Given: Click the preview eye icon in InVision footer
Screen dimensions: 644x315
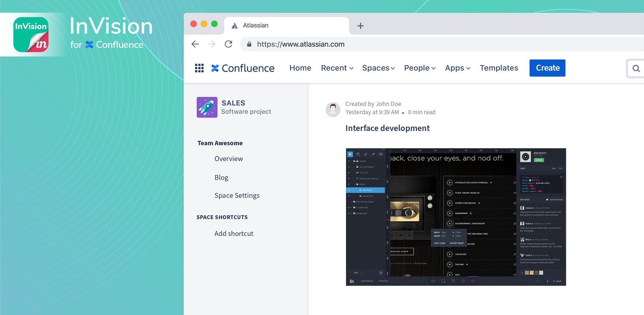Looking at the screenshot, I should pyautogui.click(x=433, y=281).
